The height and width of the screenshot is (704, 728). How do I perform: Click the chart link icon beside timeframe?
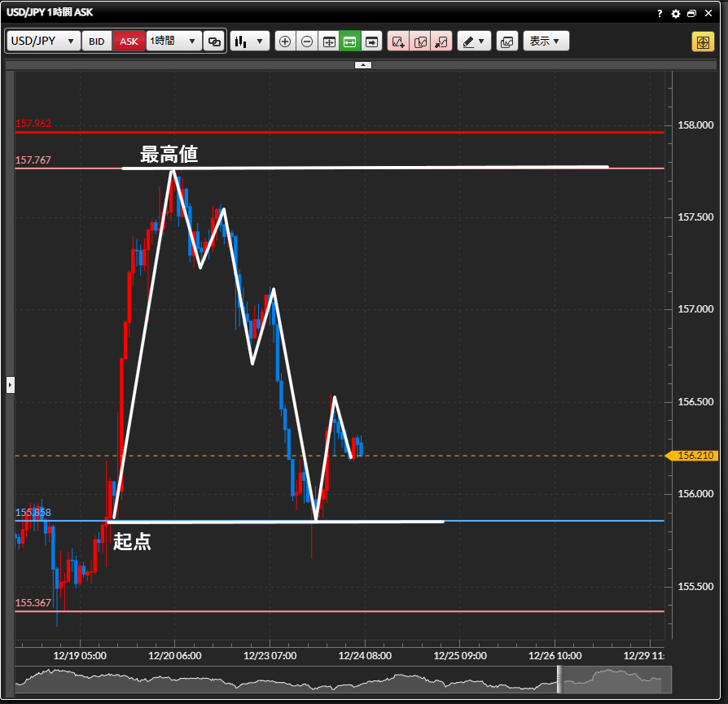[214, 42]
